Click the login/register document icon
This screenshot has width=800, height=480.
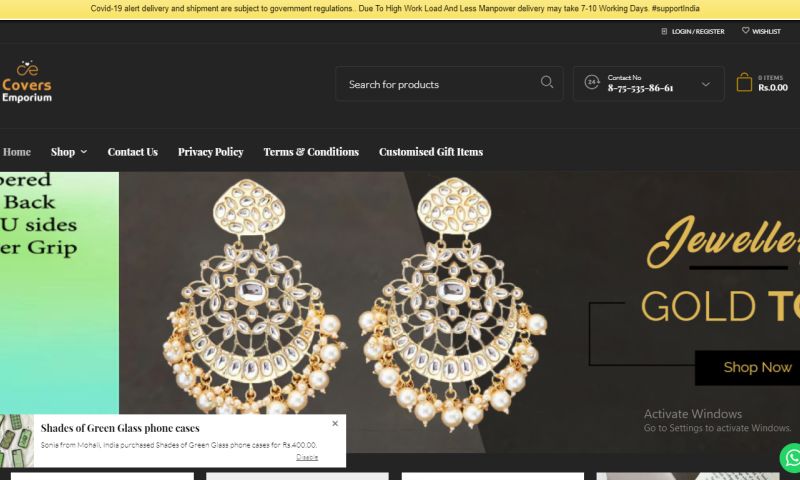coord(664,31)
